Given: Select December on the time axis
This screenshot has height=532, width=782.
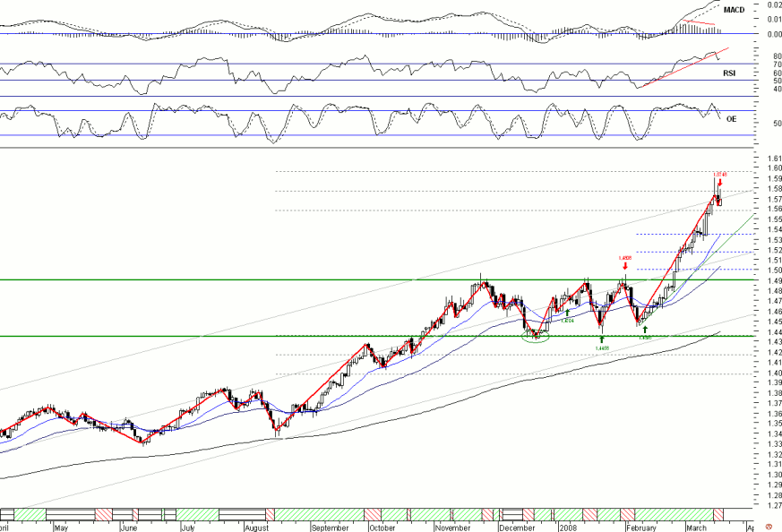Looking at the screenshot, I should coord(517,528).
